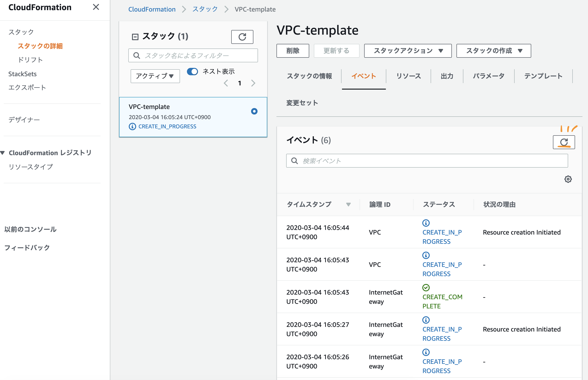Click the logical ID column header
This screenshot has width=588, height=380.
[380, 205]
